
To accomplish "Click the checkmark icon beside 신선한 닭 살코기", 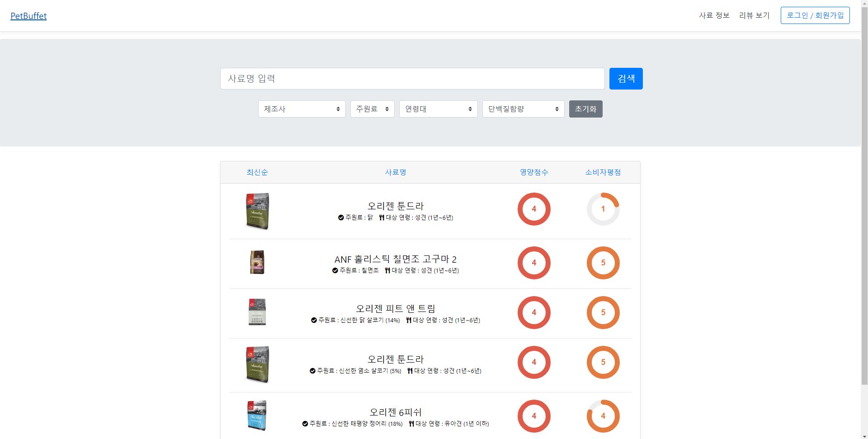I will [314, 320].
